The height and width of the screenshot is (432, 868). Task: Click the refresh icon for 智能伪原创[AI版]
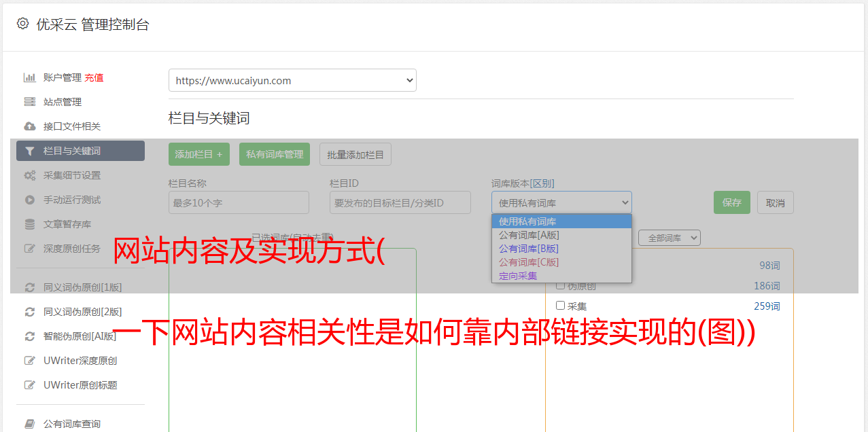click(x=30, y=336)
